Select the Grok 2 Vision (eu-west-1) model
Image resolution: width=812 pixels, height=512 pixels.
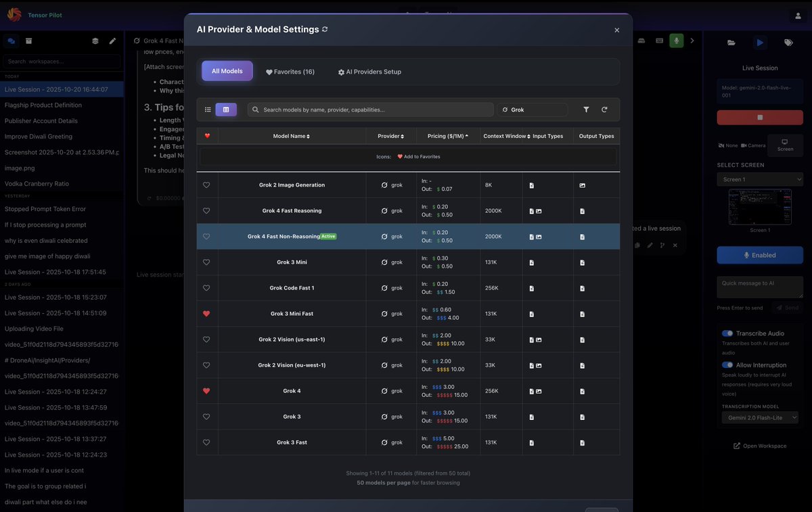click(x=292, y=365)
